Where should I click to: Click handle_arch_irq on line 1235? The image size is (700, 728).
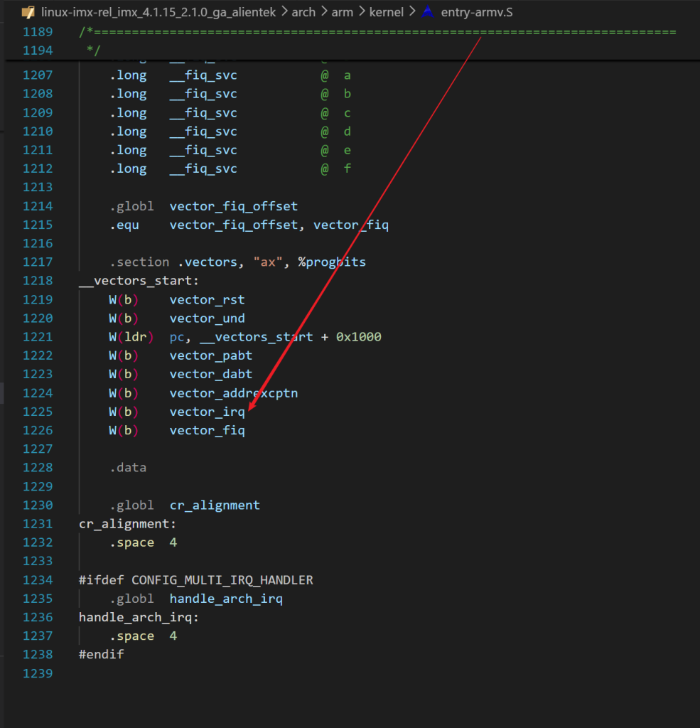pyautogui.click(x=226, y=599)
